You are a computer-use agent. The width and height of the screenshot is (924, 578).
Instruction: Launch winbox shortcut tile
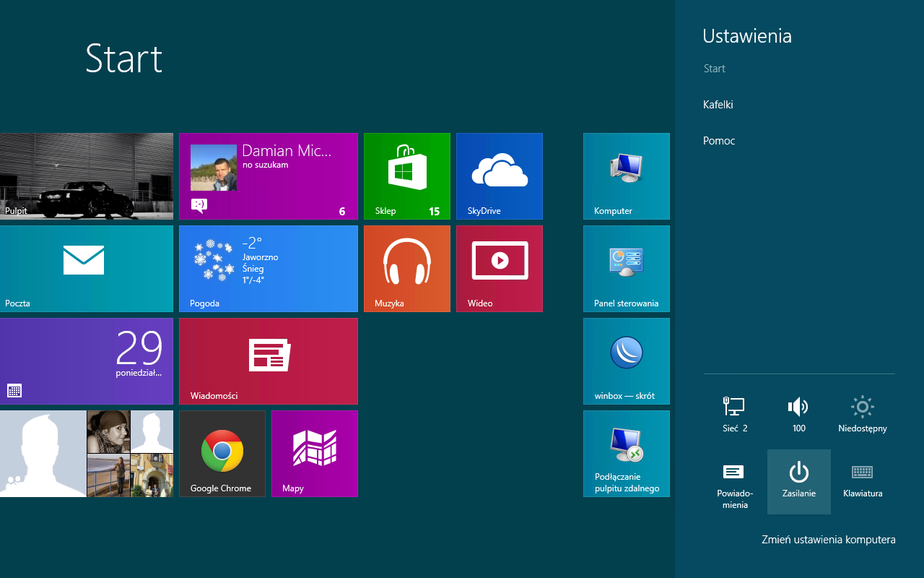(x=626, y=361)
